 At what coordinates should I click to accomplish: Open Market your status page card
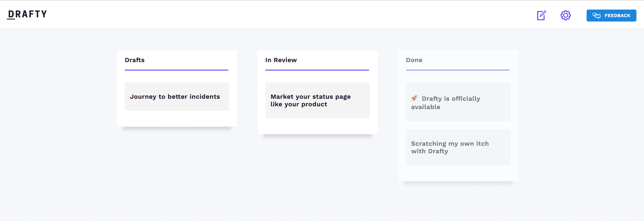pyautogui.click(x=317, y=100)
